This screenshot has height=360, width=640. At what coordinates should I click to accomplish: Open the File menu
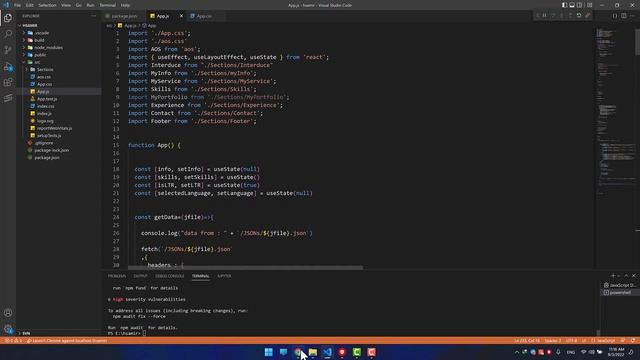17,5
